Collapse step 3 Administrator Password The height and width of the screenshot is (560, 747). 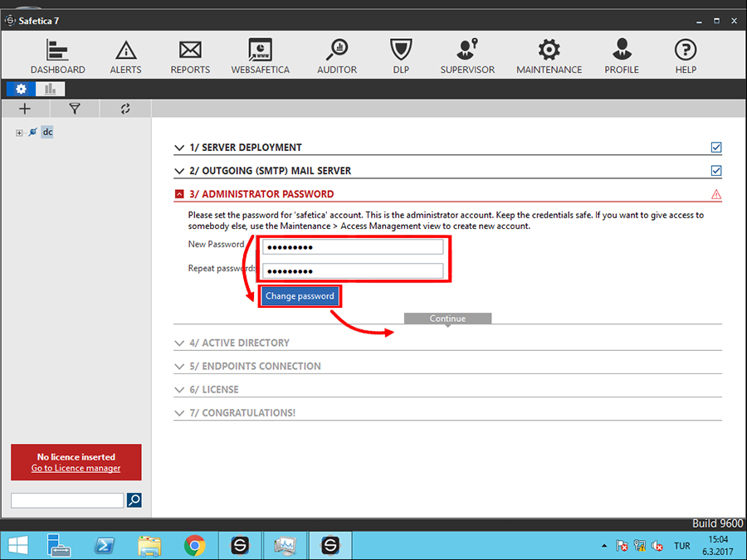(179, 194)
